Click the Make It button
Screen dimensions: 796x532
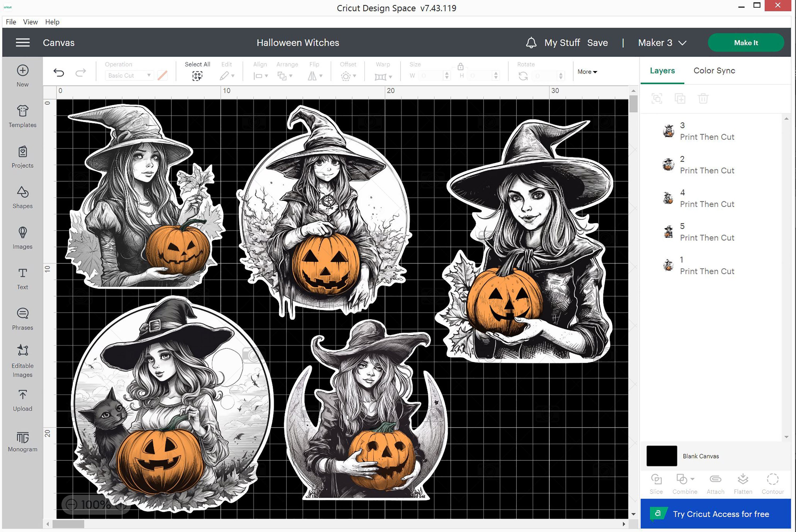tap(746, 43)
